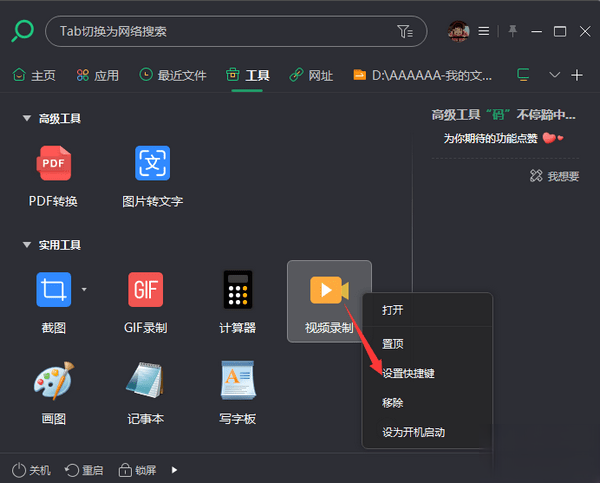Expand more power options arrow
The image size is (600, 483).
(x=174, y=470)
